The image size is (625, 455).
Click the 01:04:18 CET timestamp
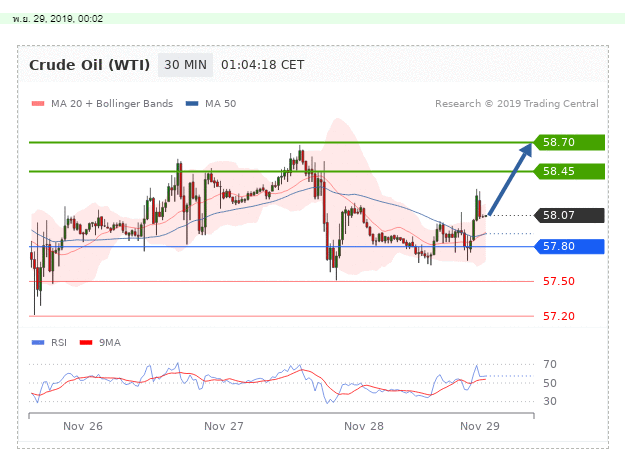[263, 65]
